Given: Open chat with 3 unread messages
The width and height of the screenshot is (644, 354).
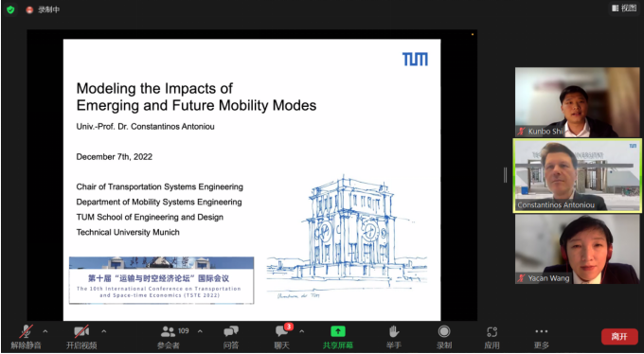Looking at the screenshot, I should pos(283,330).
